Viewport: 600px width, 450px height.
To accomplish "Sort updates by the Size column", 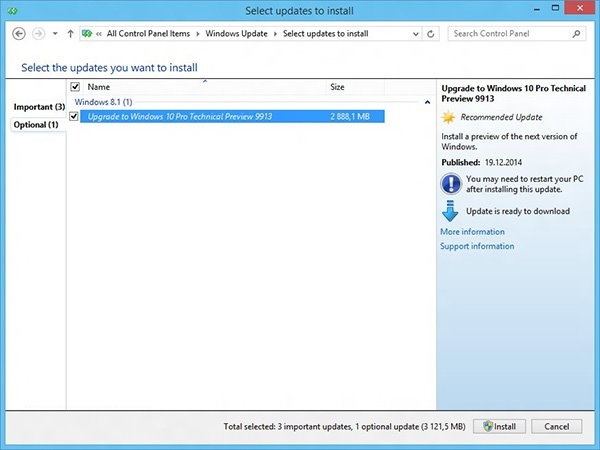I will [355, 87].
